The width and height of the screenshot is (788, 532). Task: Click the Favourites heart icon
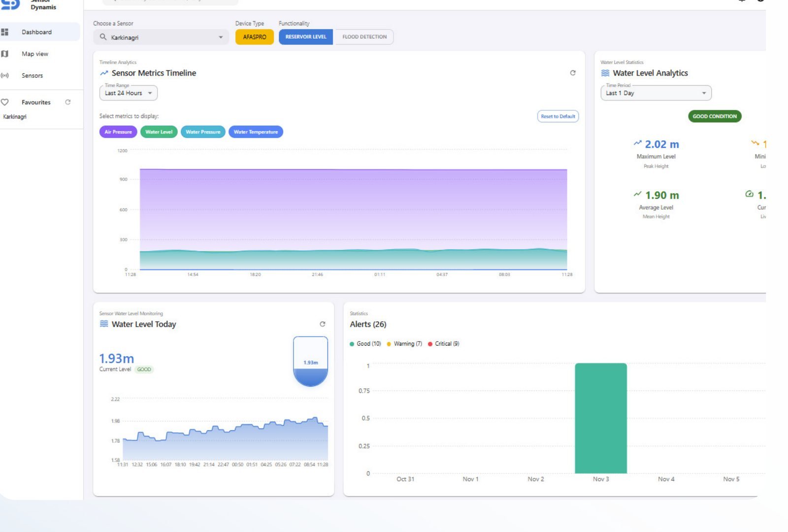tap(5, 102)
